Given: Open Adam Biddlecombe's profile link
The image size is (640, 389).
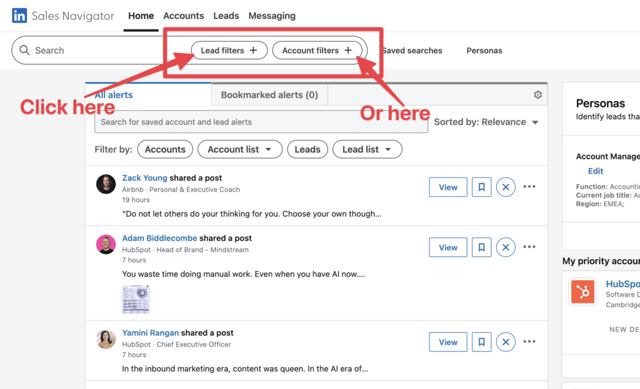Looking at the screenshot, I should 160,238.
